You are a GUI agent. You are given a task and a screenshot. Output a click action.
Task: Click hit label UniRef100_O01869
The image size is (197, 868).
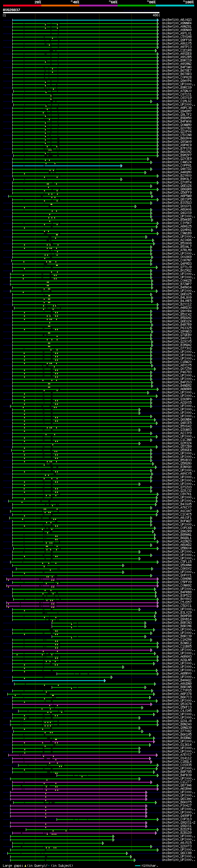177,257
